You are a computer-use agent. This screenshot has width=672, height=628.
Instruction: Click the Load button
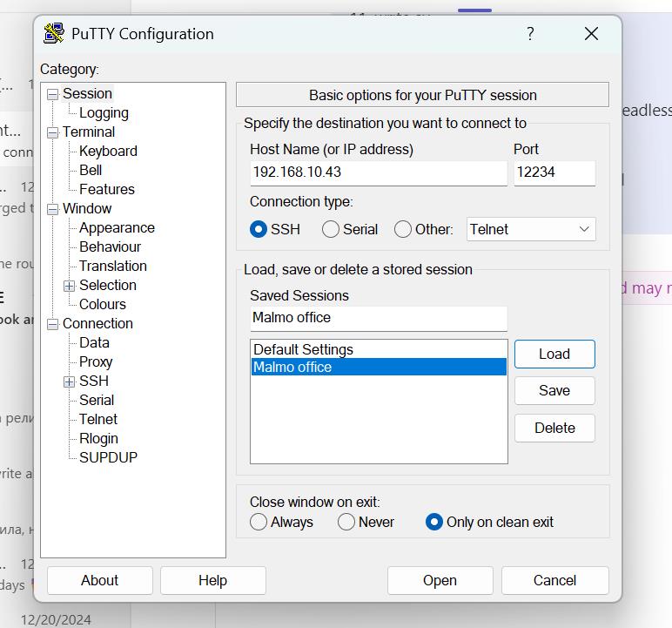click(554, 354)
